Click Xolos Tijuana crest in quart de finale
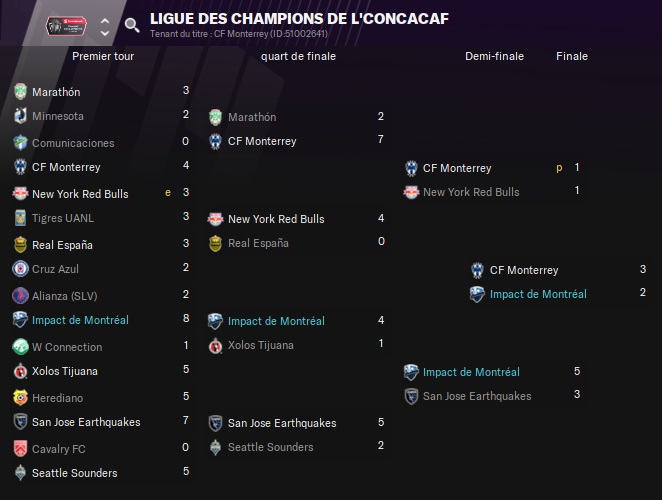The height and width of the screenshot is (500, 662). click(x=215, y=345)
